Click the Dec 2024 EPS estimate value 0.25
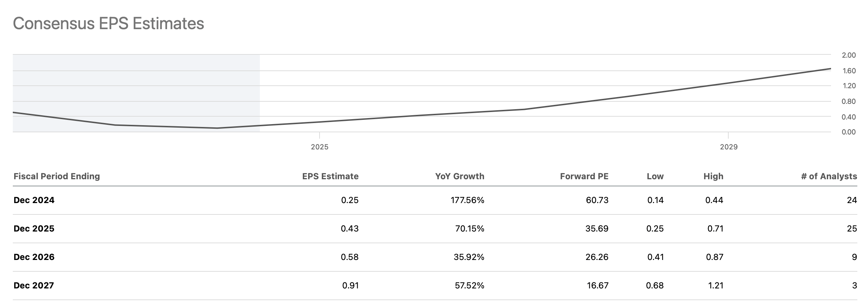This screenshot has width=868, height=303. click(x=350, y=200)
